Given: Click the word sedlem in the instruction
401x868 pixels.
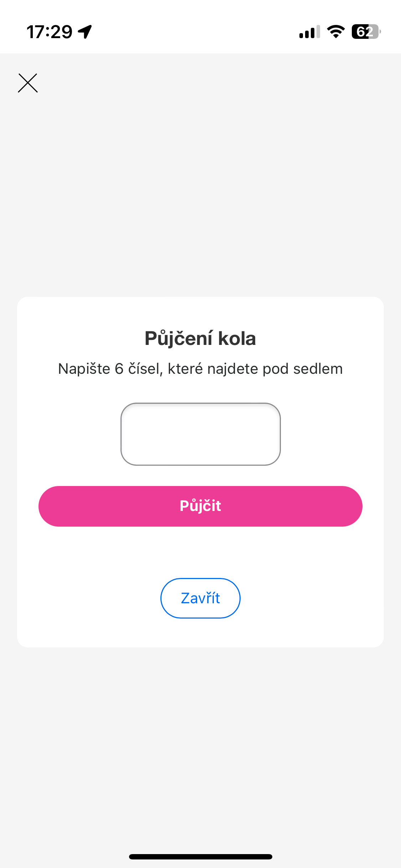Looking at the screenshot, I should tap(318, 369).
